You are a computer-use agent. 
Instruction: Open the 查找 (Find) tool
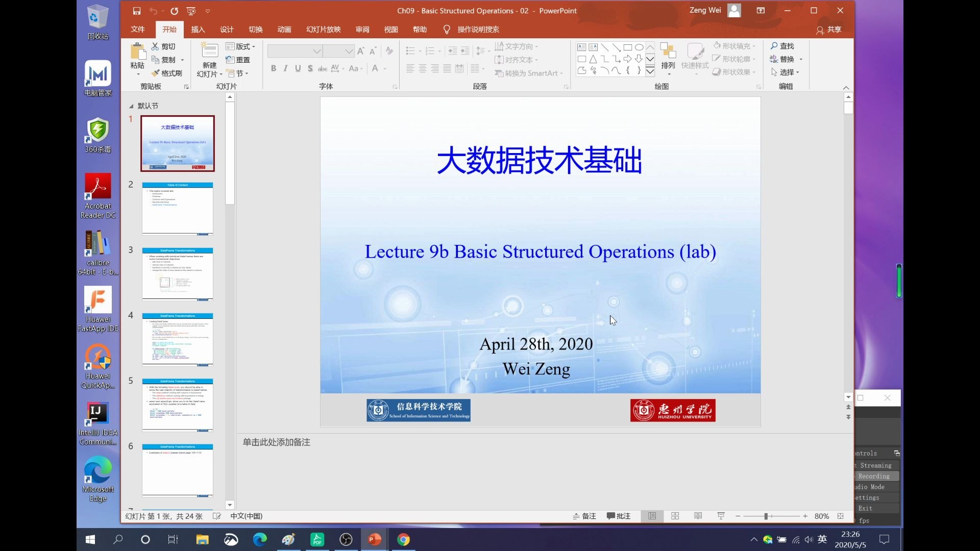[x=782, y=45]
